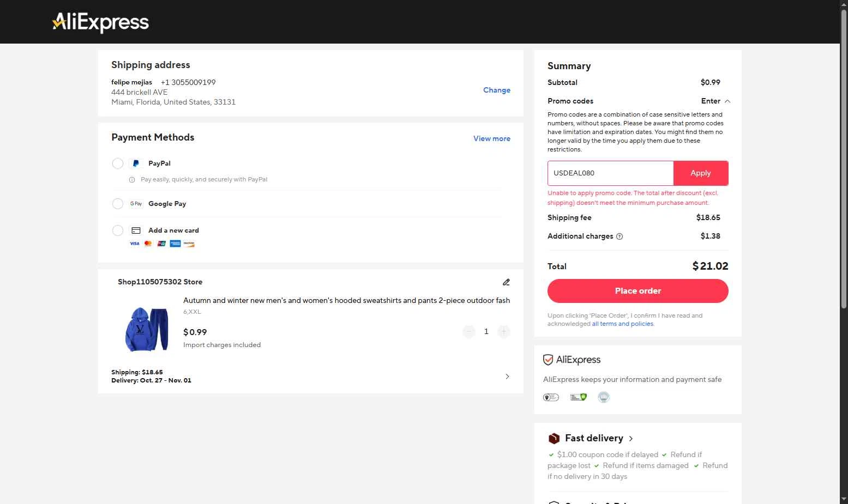Increase item quantity with plus button

pos(503,331)
